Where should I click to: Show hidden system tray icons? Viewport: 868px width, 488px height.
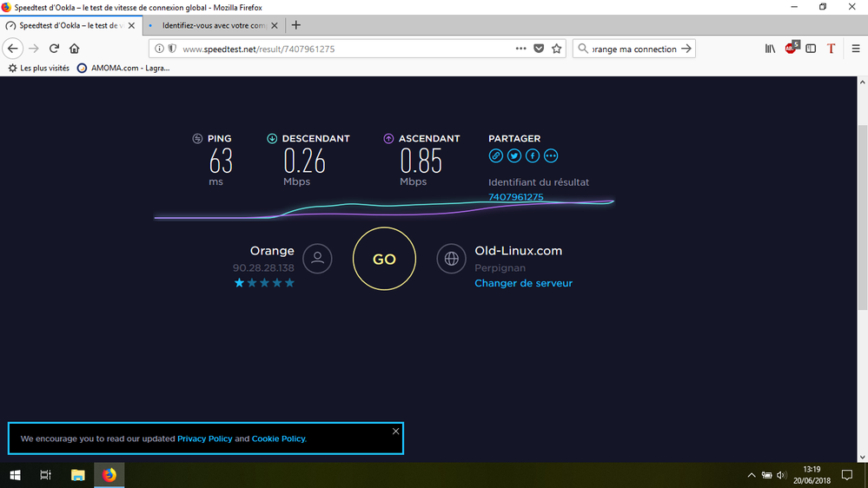coord(752,475)
